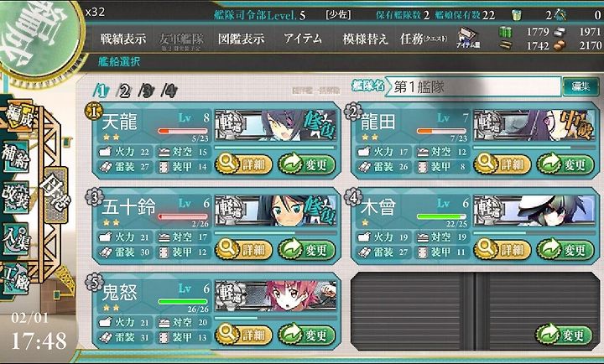Open the 工廠 (Factory) sidebar icon
Viewport: 604px width, 364px height.
(x=15, y=279)
